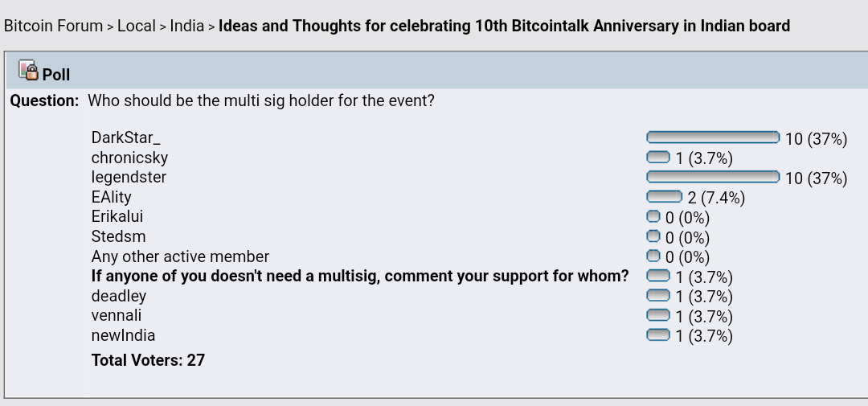The height and width of the screenshot is (406, 868).
Task: Click the Erikalui zero-vote bar
Action: pos(653,216)
